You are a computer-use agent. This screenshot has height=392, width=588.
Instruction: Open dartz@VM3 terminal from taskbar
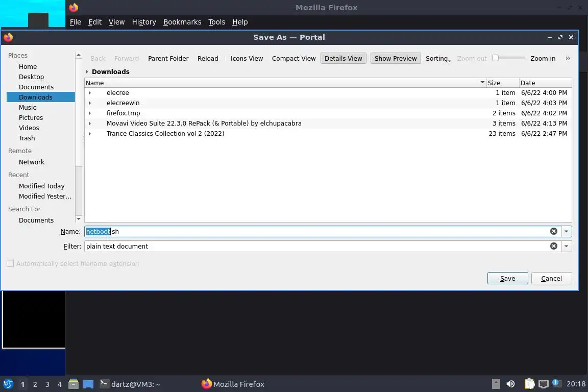pos(130,384)
